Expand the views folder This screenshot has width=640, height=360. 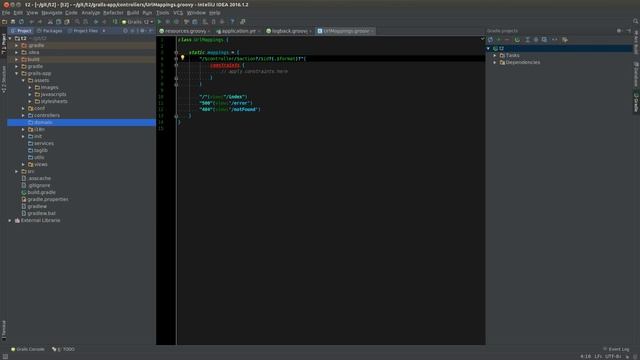23,164
